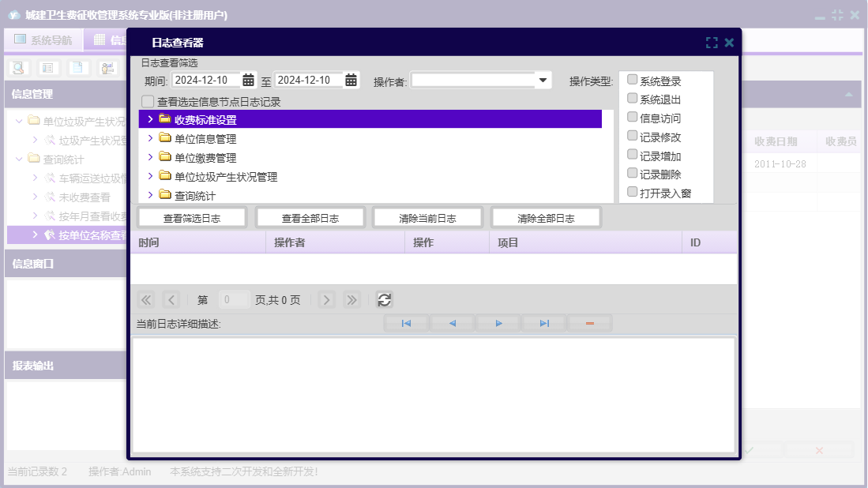
Task: Go to next log record arrow
Action: click(498, 323)
